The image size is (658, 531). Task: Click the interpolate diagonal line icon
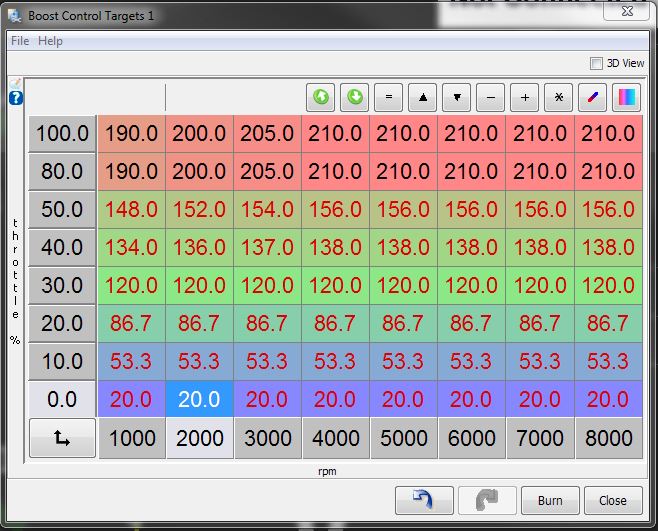click(x=593, y=98)
